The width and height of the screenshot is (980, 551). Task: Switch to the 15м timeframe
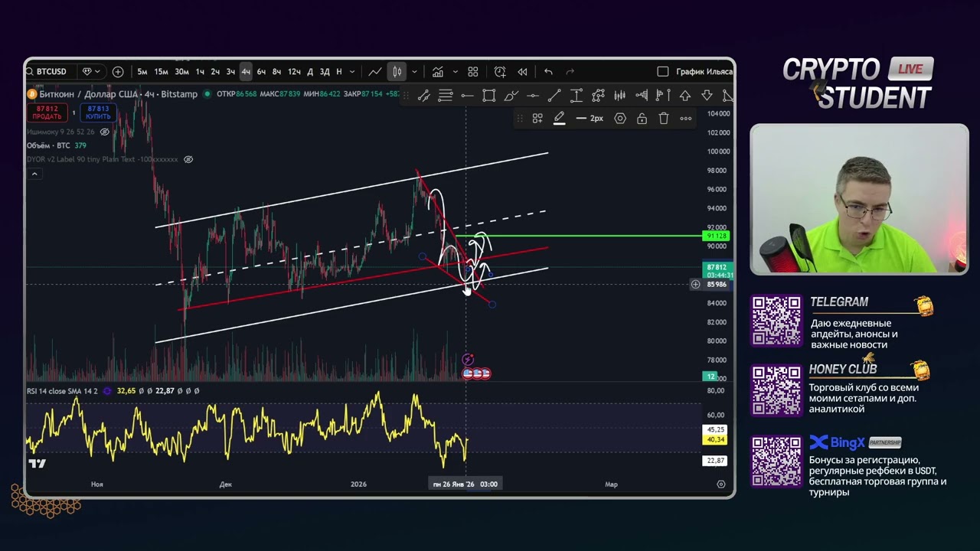161,71
